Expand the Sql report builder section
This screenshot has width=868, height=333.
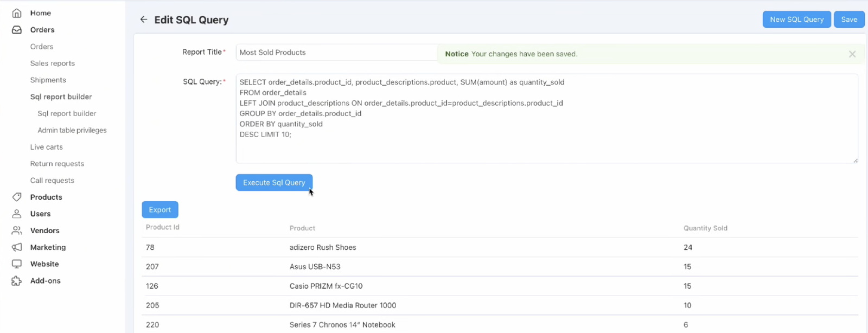61,97
